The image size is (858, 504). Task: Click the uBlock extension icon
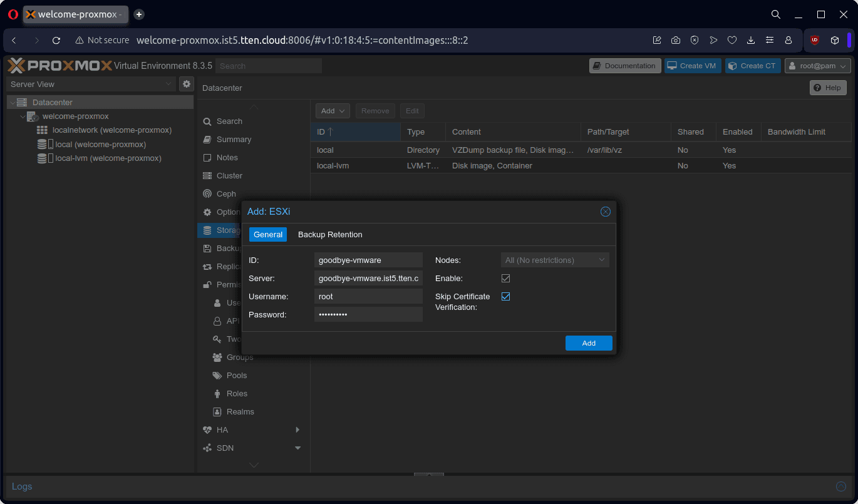(815, 40)
